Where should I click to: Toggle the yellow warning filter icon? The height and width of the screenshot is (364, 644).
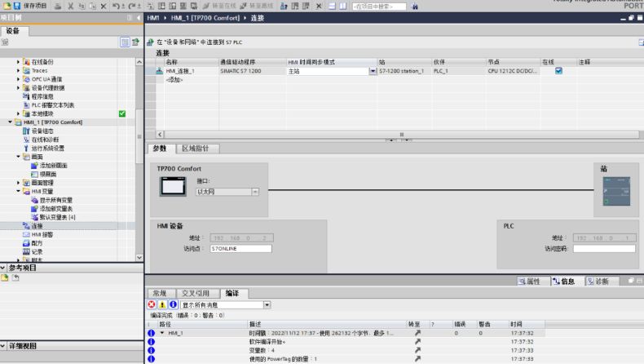(x=162, y=304)
